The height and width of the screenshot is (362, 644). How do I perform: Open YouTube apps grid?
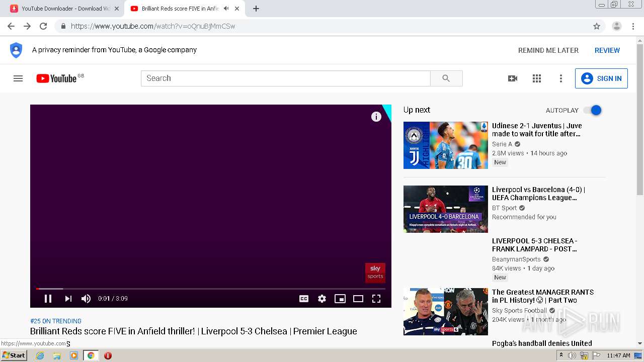point(537,78)
